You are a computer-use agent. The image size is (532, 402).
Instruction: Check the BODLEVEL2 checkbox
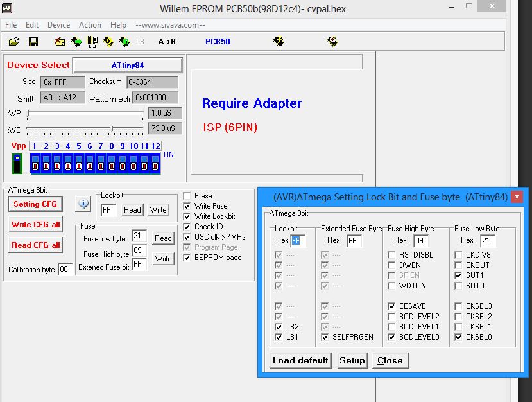[391, 317]
